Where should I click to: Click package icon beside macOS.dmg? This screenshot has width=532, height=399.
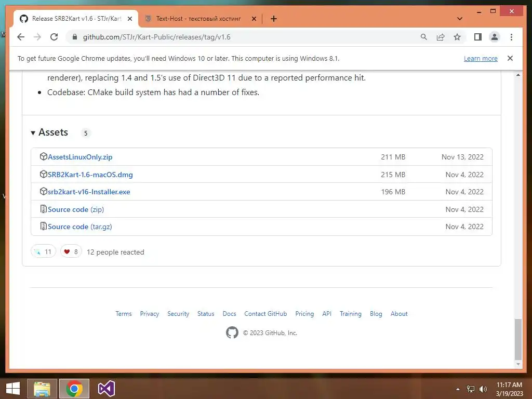click(x=44, y=174)
